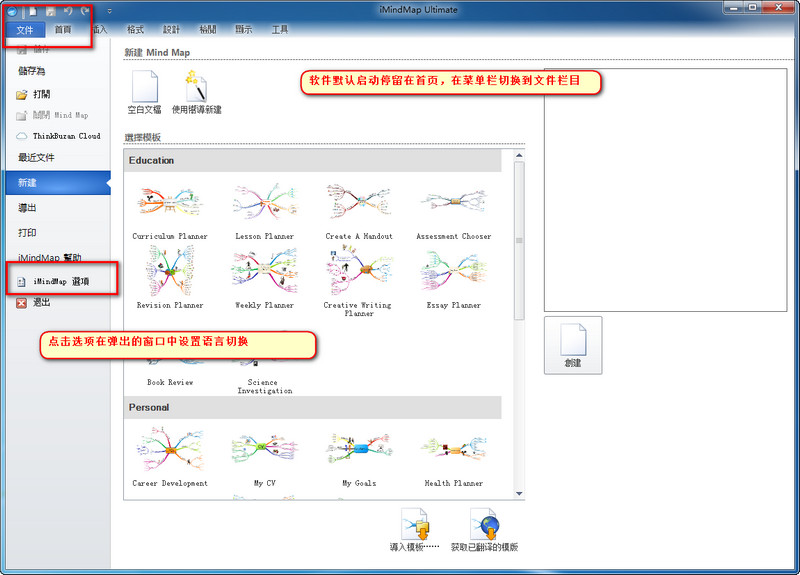Select 最近文件 in the sidebar
Viewport: 800px width, 575px height.
pyautogui.click(x=36, y=158)
